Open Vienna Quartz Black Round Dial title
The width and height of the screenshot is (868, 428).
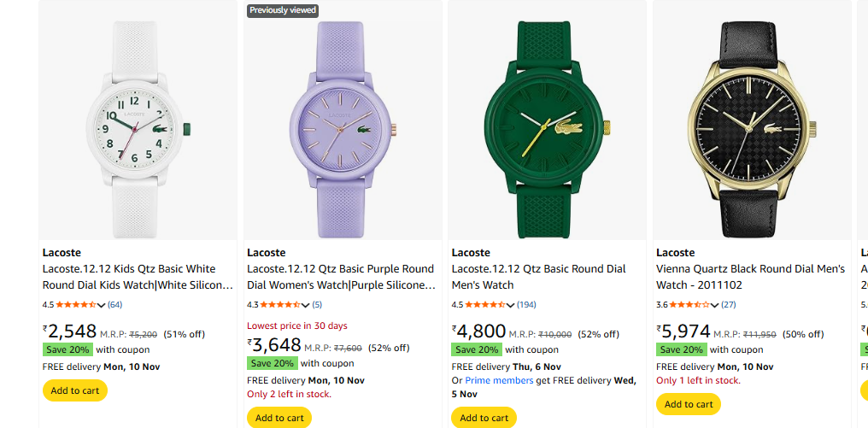click(x=750, y=276)
